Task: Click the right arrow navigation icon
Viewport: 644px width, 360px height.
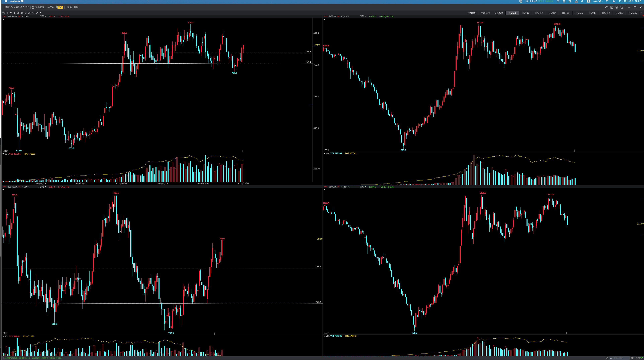Action: point(37,13)
